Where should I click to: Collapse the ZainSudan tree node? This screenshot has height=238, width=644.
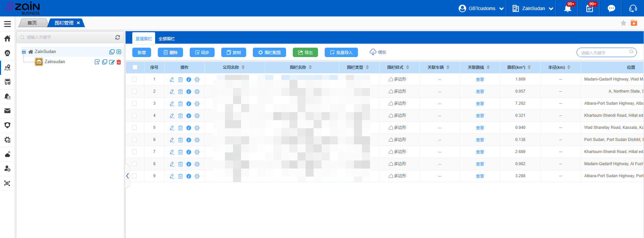(x=24, y=52)
